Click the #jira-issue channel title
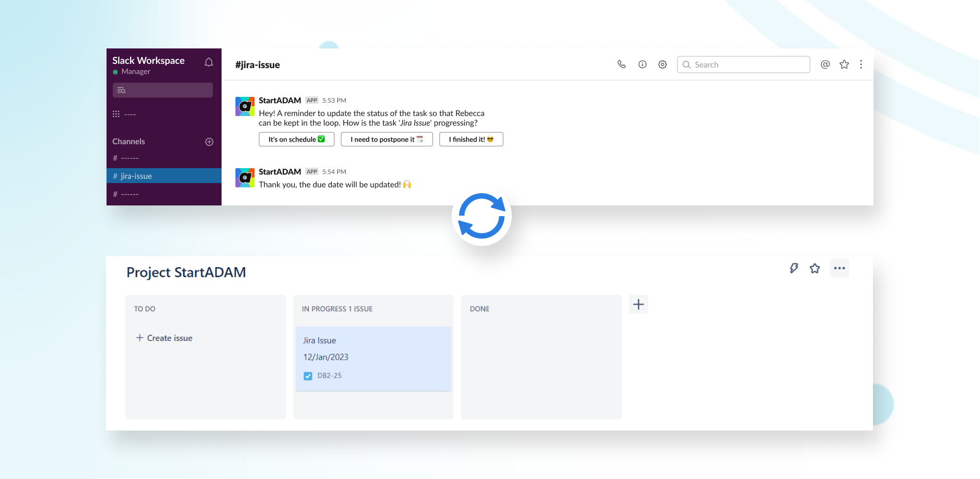The width and height of the screenshot is (980, 479). (x=258, y=65)
